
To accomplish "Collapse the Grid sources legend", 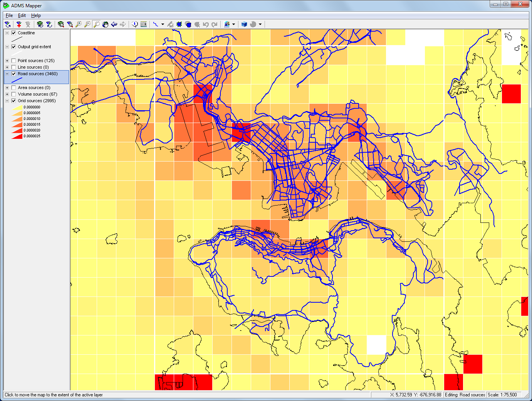I will coord(7,101).
